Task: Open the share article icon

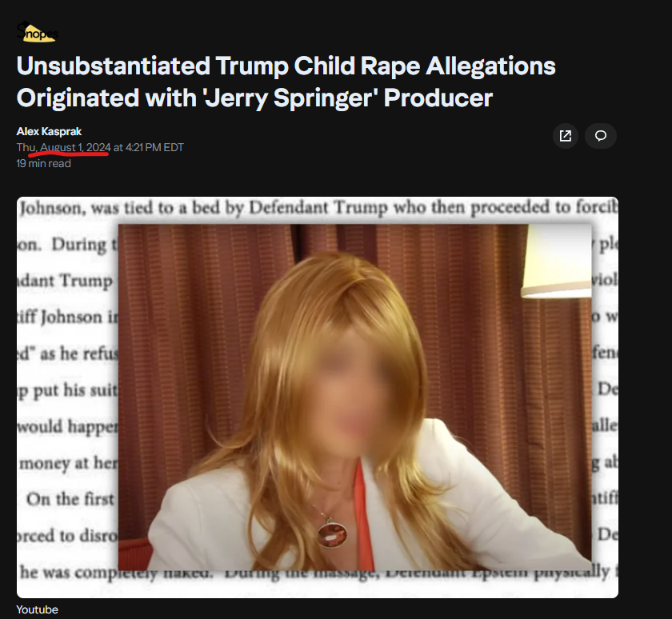Action: tap(566, 136)
